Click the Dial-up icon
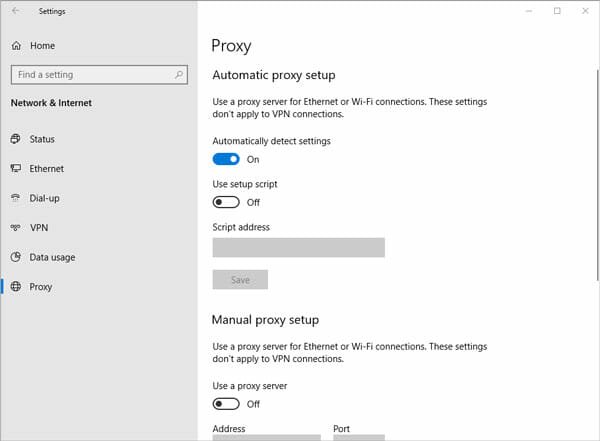The image size is (600, 441). pos(16,198)
